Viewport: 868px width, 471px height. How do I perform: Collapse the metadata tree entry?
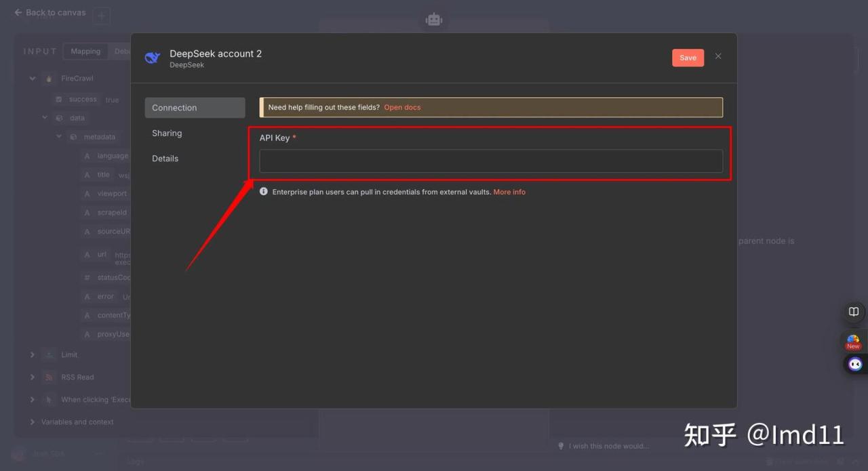pyautogui.click(x=59, y=137)
